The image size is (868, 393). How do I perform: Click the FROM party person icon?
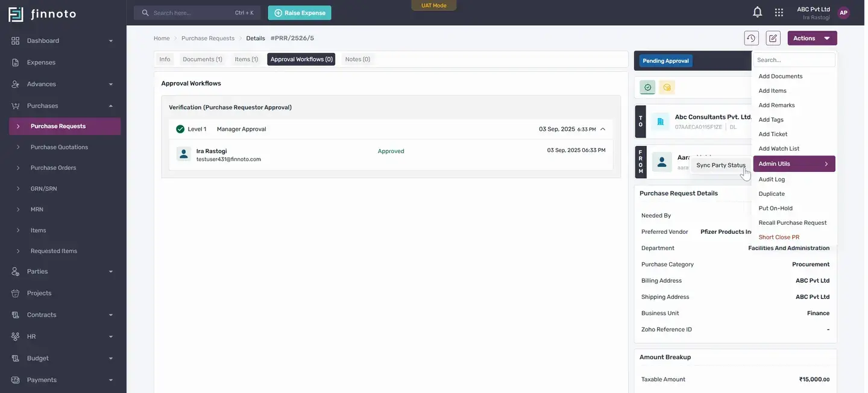662,162
